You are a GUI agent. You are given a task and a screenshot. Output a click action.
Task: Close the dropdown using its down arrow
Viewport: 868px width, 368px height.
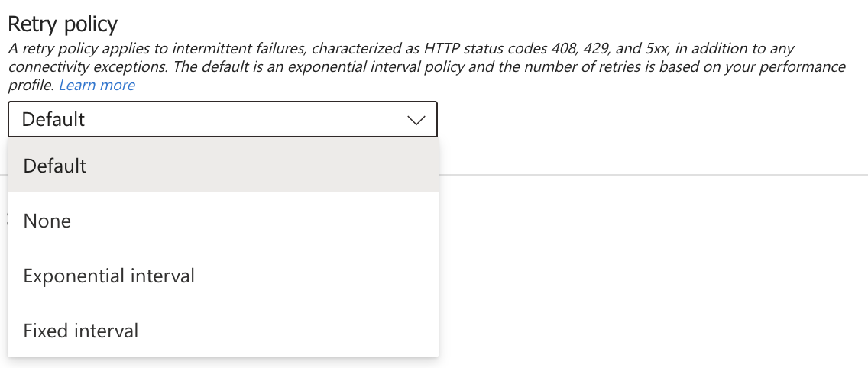[416, 120]
